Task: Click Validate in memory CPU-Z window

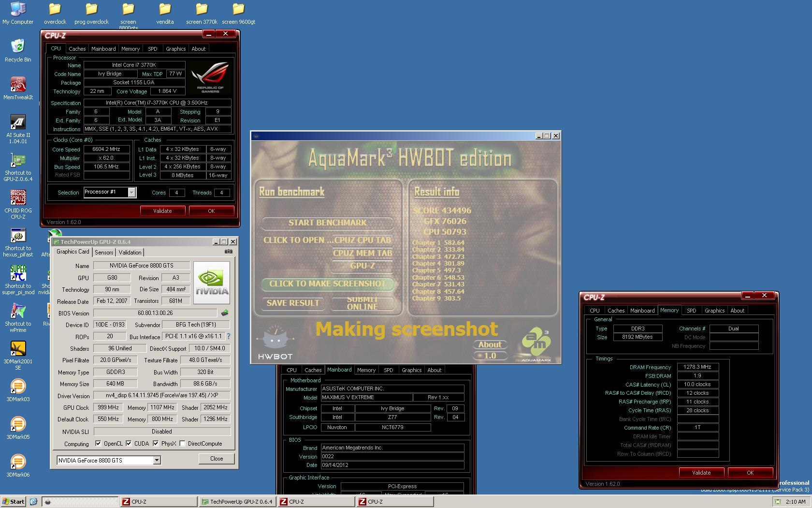Action: click(x=701, y=473)
